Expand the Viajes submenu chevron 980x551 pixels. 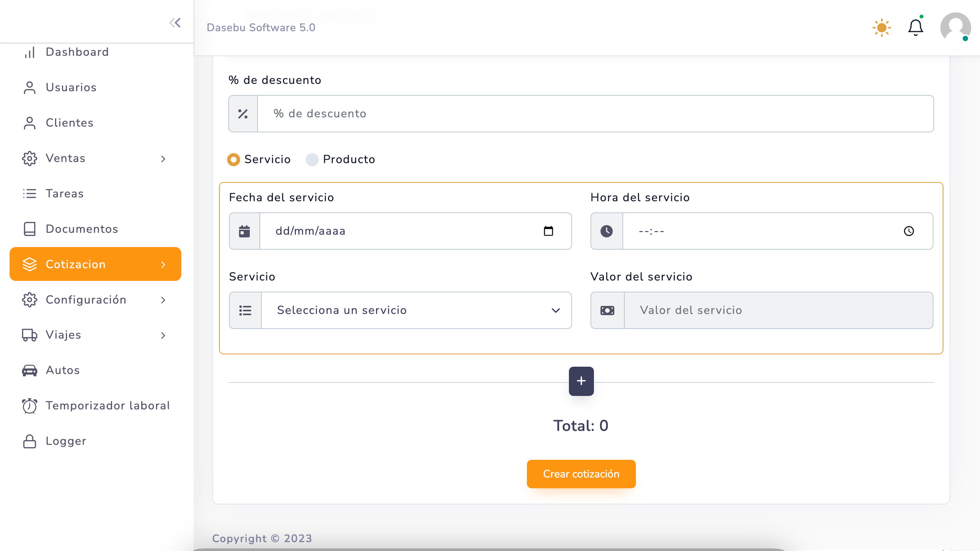(163, 336)
